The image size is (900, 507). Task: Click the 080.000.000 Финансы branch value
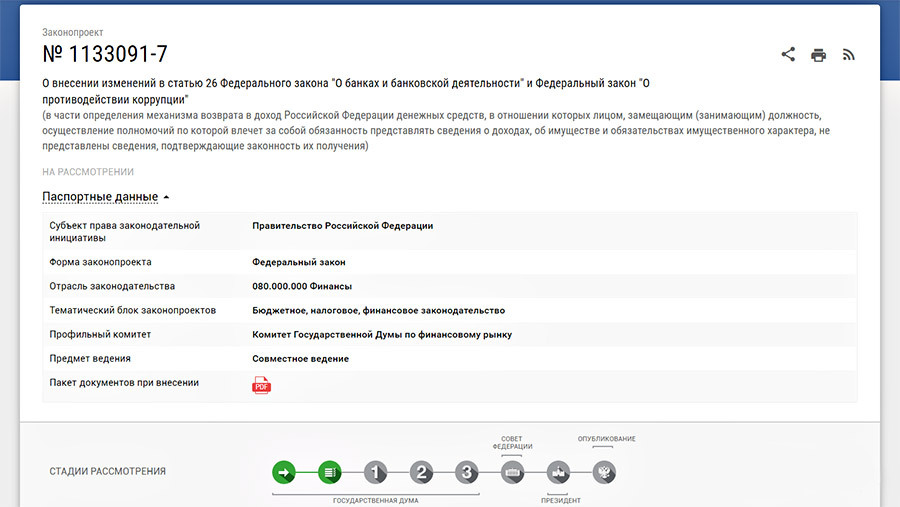pos(301,286)
